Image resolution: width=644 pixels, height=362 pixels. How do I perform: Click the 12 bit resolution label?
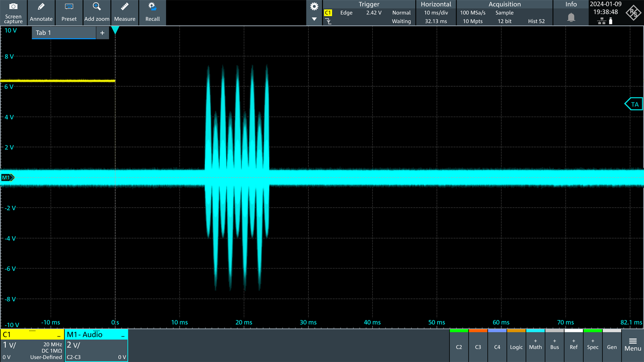click(x=504, y=21)
